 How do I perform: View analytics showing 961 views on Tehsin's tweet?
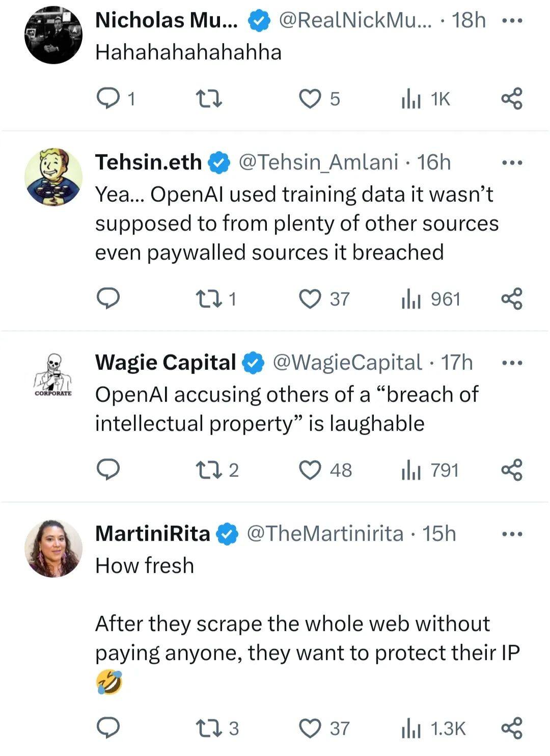pos(431,299)
